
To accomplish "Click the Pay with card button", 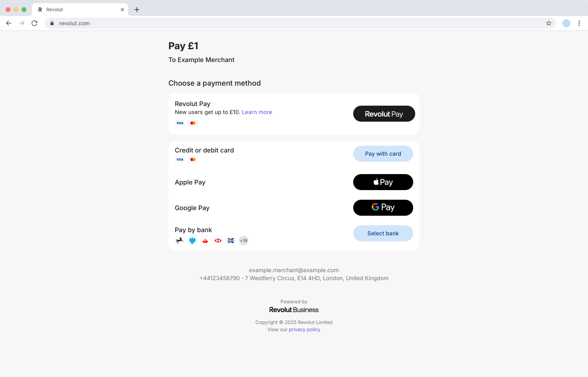I will point(383,154).
